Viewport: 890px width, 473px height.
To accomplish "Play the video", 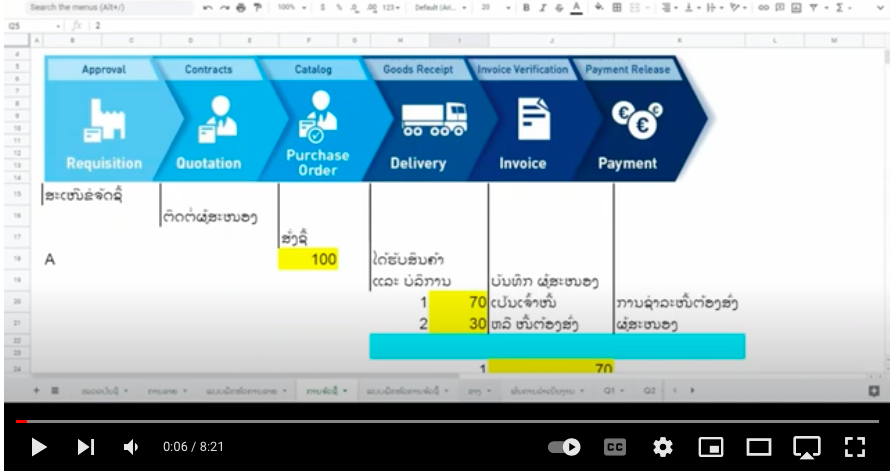I will [x=39, y=447].
